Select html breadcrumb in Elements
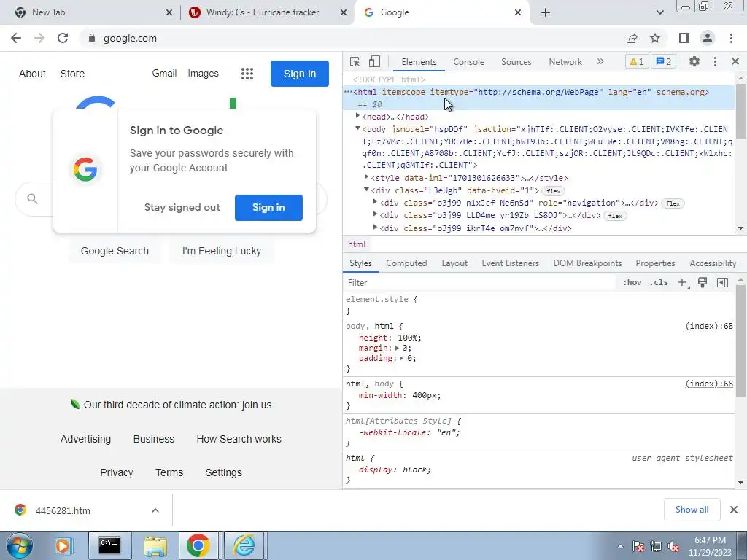Viewport: 747px width, 560px height. tap(356, 244)
